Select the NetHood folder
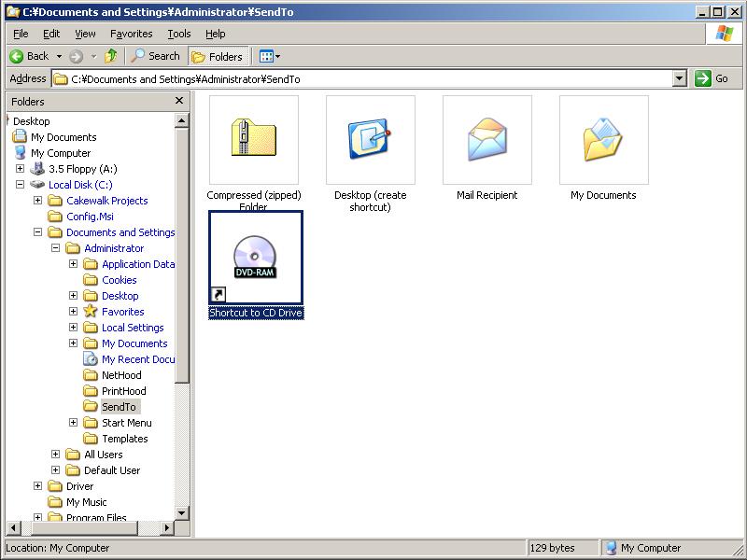The width and height of the screenshot is (747, 560). pos(121,375)
